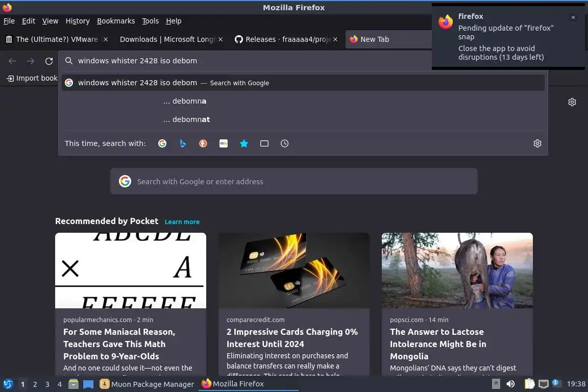This screenshot has width=588, height=392.
Task: Open the volume control tray icon
Action: pos(510,384)
